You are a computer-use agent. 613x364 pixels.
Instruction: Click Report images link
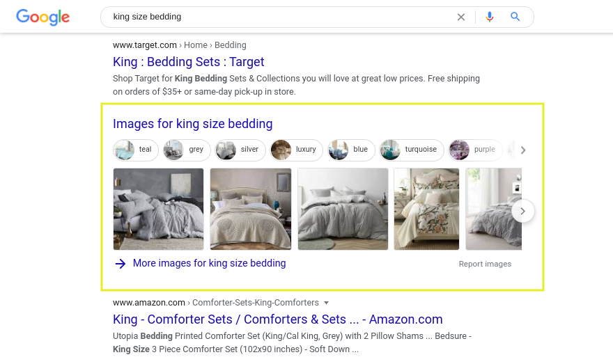coord(485,264)
